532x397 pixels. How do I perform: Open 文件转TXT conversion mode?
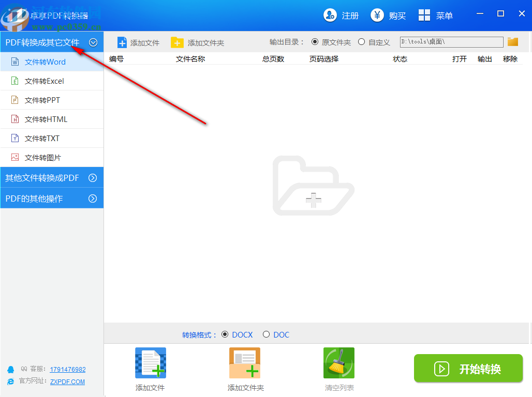[x=52, y=139]
